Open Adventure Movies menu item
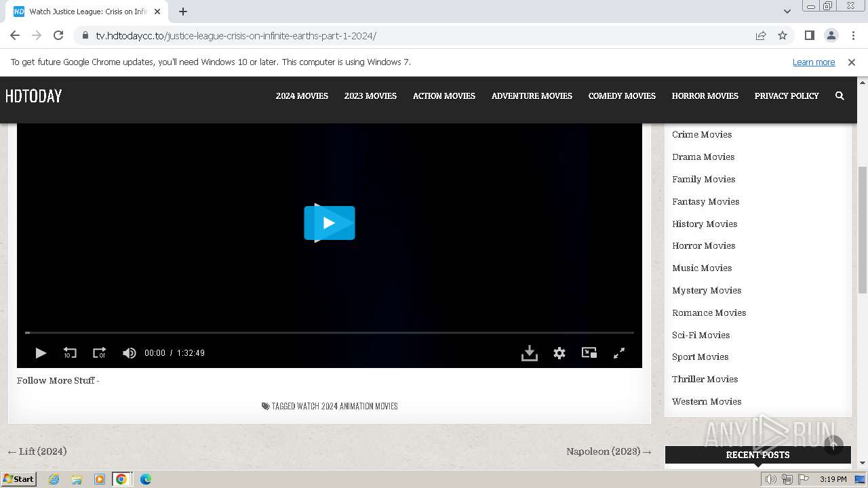868x488 pixels. 532,96
